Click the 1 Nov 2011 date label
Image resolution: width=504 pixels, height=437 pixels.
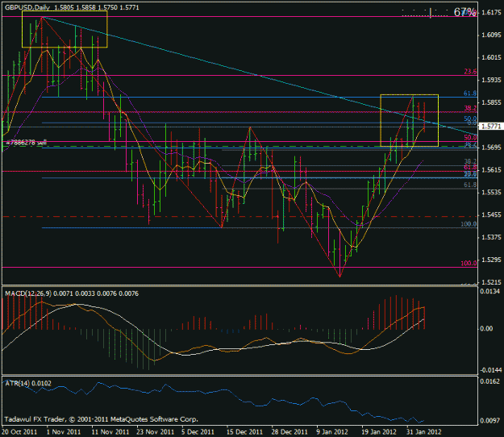pyautogui.click(x=64, y=432)
